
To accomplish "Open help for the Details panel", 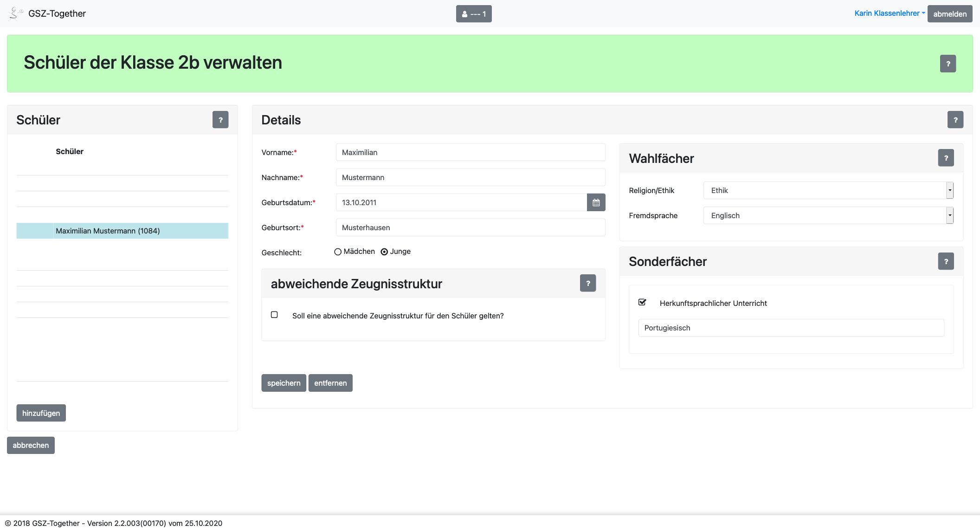I will [955, 120].
